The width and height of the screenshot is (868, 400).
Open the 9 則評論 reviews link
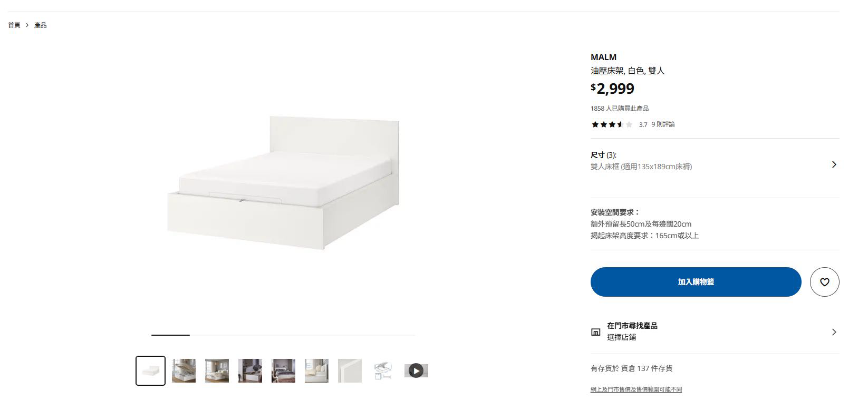point(663,125)
